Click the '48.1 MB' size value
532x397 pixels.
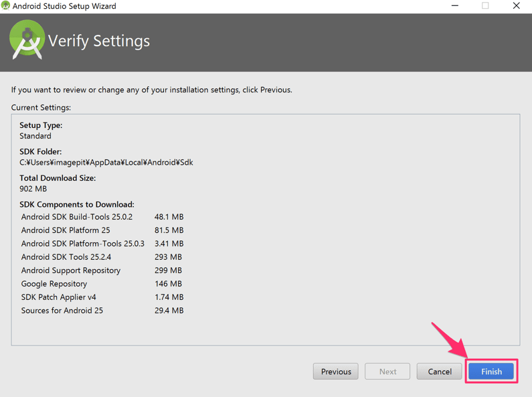coord(169,217)
